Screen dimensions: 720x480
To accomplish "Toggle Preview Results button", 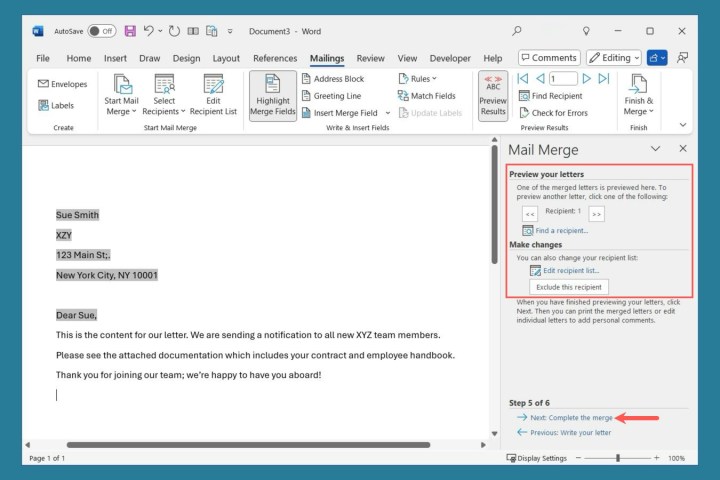I will pyautogui.click(x=492, y=95).
